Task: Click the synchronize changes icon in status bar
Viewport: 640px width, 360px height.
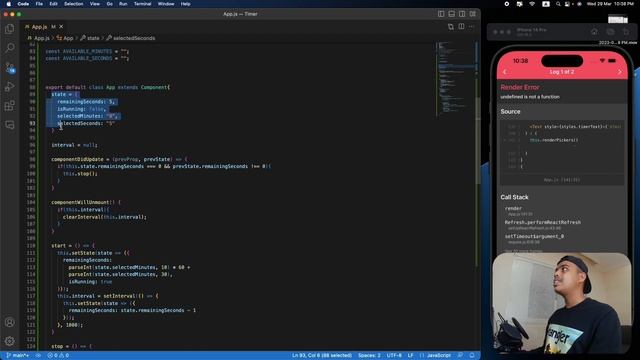Action: coord(38,356)
